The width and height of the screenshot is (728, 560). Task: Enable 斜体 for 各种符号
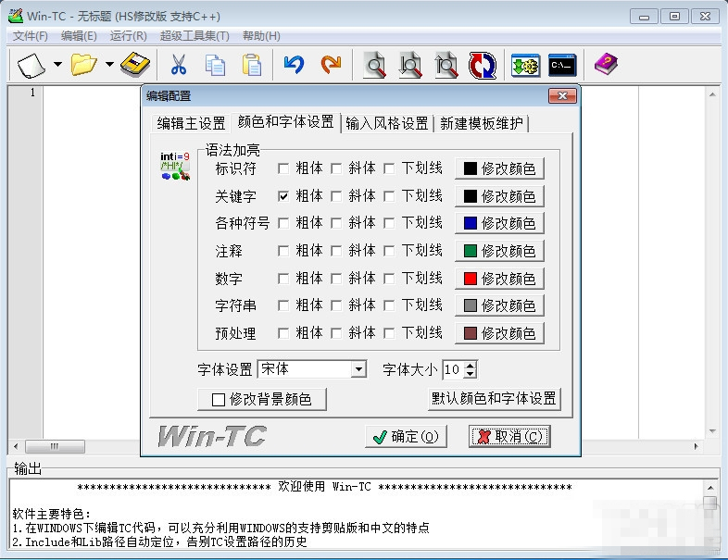(x=336, y=223)
